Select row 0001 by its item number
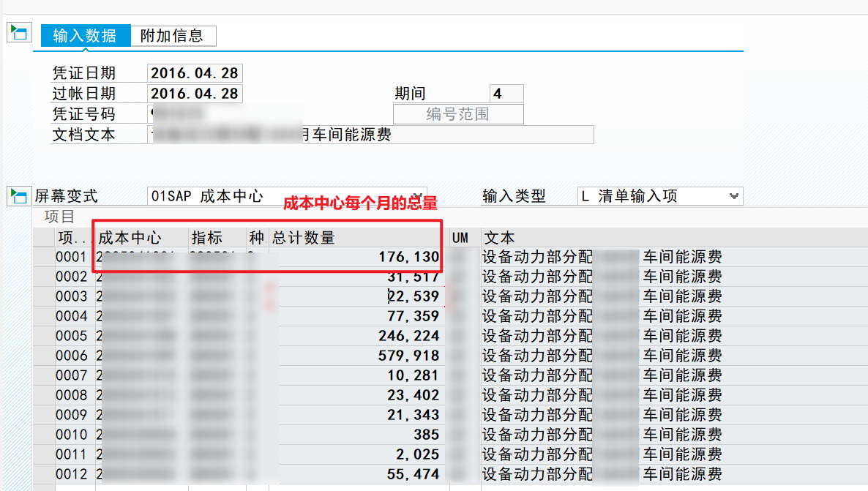868x491 pixels. (x=72, y=257)
